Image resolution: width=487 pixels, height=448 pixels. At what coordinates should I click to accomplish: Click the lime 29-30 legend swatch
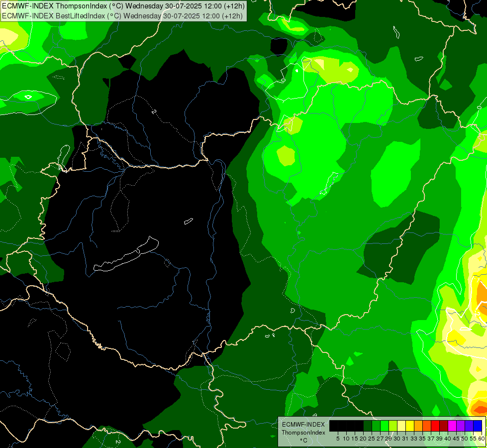click(x=393, y=426)
